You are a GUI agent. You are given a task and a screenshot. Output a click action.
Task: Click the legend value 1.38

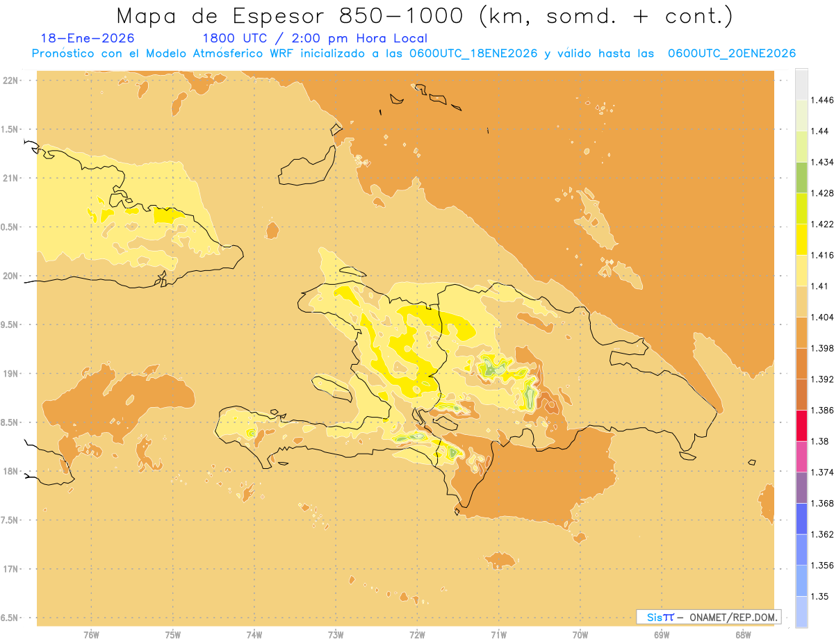point(819,441)
